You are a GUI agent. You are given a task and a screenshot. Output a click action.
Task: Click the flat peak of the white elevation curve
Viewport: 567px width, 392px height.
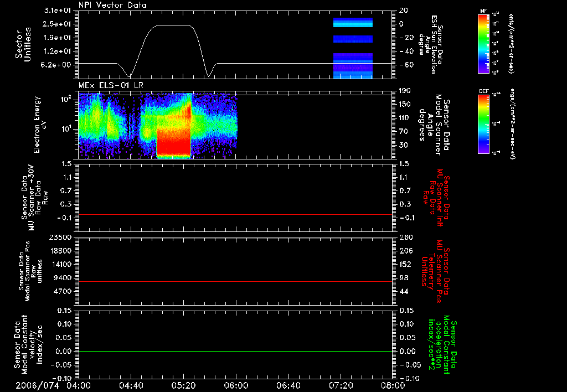click(x=173, y=25)
